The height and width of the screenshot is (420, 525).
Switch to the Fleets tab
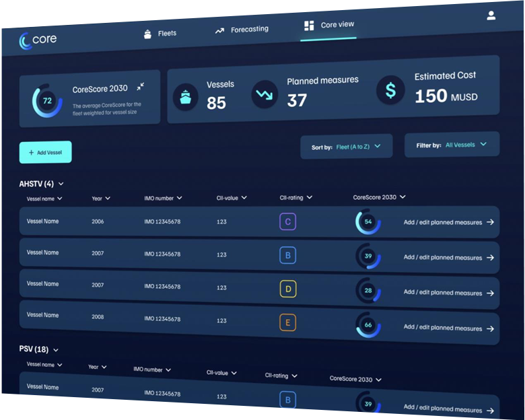160,34
